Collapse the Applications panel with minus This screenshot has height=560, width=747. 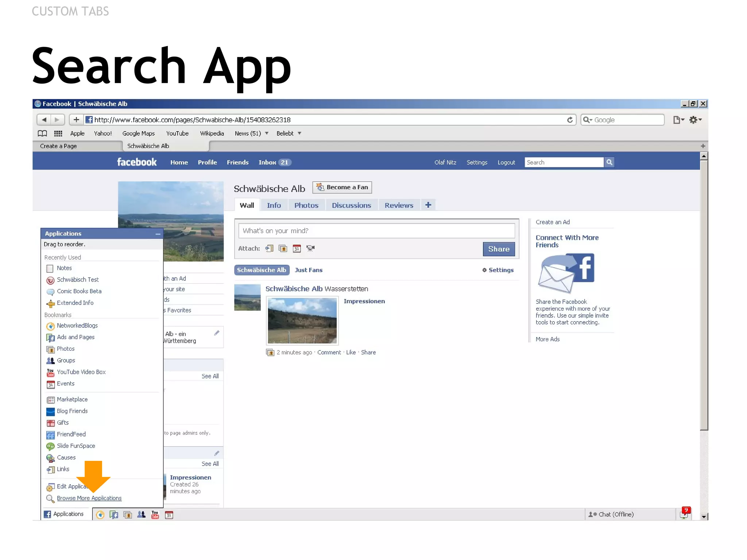(x=158, y=234)
